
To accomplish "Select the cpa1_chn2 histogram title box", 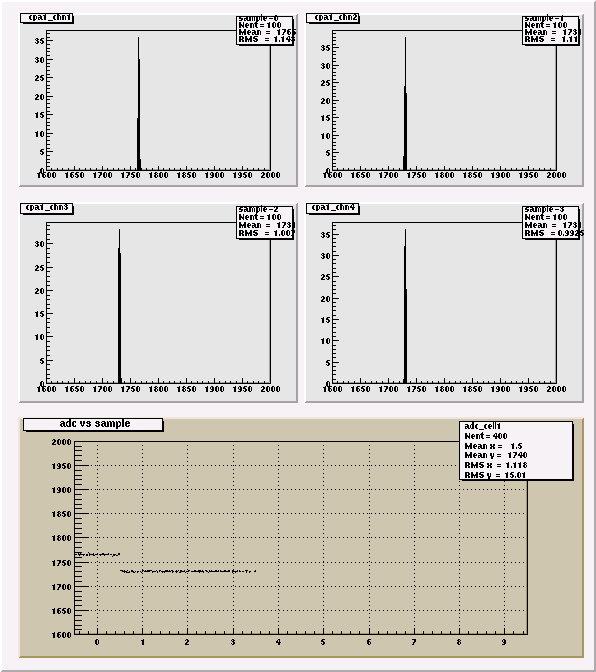I will point(333,18).
